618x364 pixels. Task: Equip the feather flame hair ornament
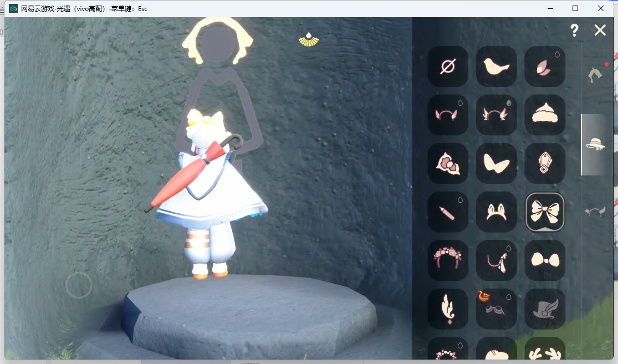448,309
